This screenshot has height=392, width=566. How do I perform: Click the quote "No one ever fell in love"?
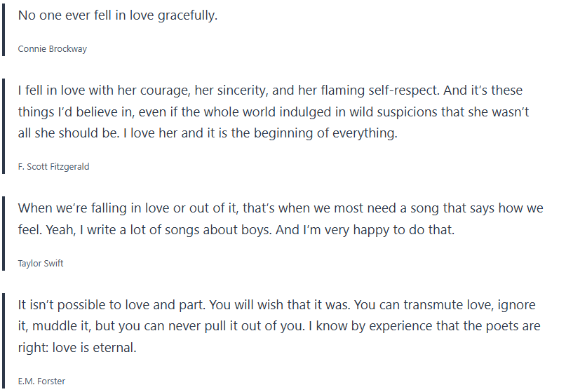[118, 15]
